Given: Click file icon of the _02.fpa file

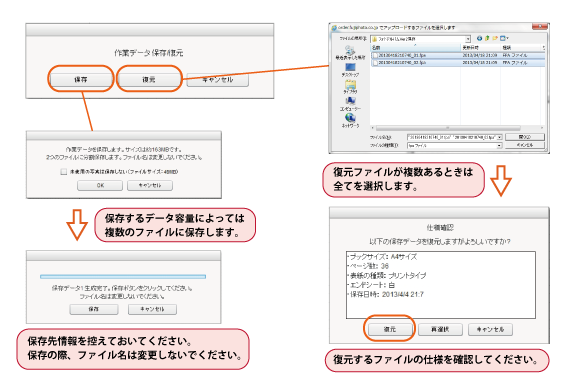Looking at the screenshot, I should (x=375, y=63).
